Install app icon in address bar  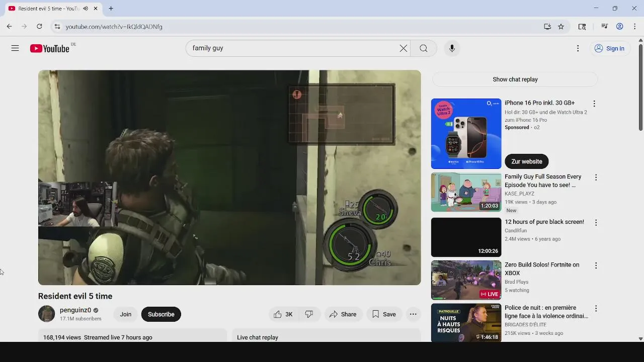point(547,27)
